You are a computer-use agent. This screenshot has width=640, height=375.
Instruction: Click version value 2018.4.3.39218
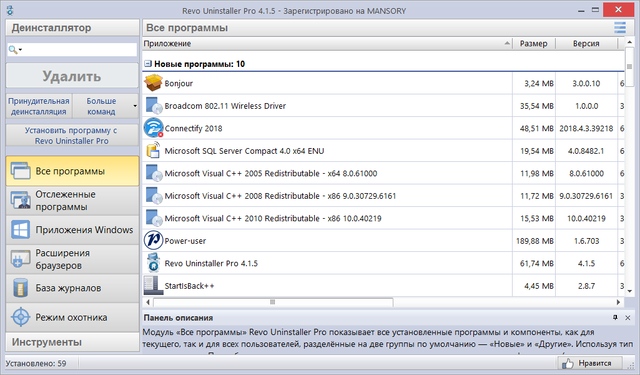(x=586, y=128)
